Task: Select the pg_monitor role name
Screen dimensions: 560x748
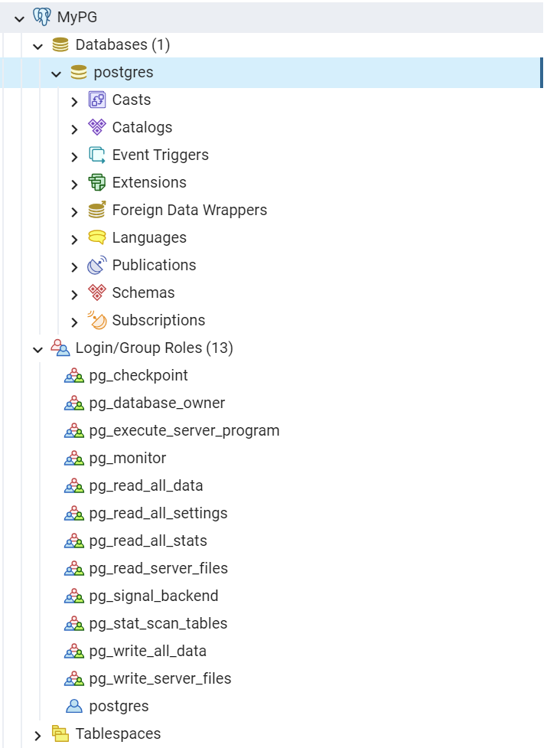Action: click(128, 459)
